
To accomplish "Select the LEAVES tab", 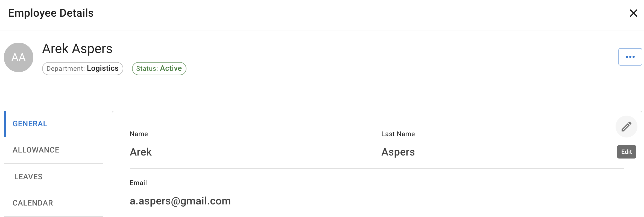I will pos(28,177).
